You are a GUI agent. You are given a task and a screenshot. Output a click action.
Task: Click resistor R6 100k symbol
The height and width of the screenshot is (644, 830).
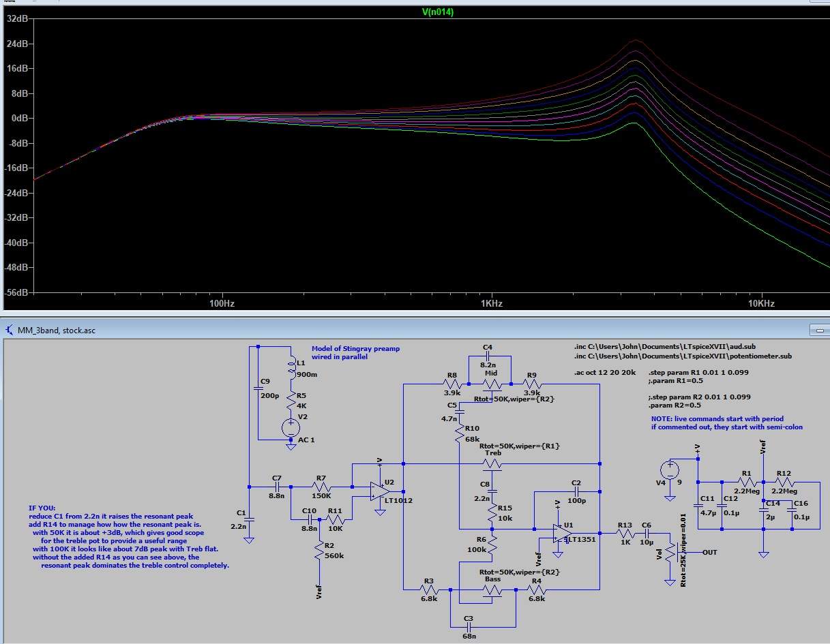pos(492,546)
